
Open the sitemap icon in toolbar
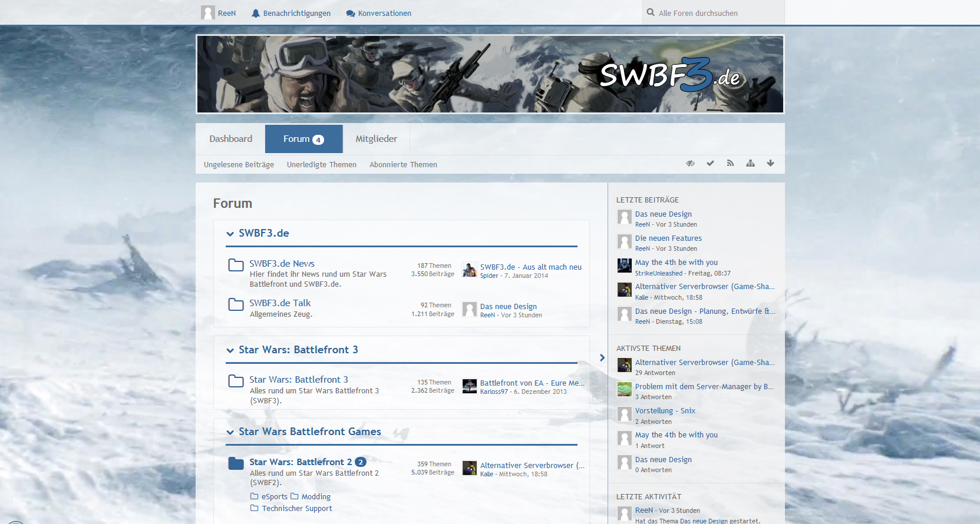(750, 164)
